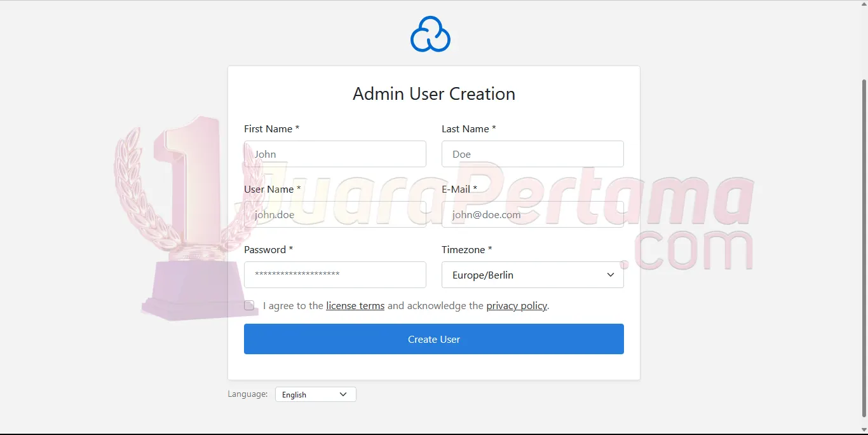Click the User Name field with john.doe placeholder

[x=335, y=214]
